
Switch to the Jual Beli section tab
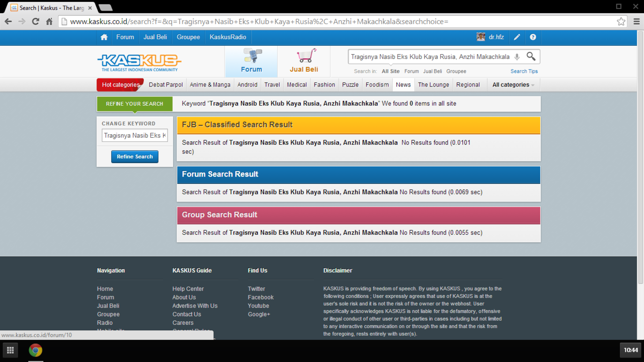304,62
